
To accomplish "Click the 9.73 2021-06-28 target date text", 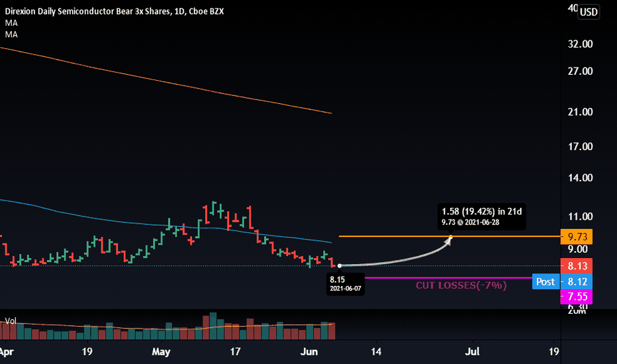I will pyautogui.click(x=470, y=222).
